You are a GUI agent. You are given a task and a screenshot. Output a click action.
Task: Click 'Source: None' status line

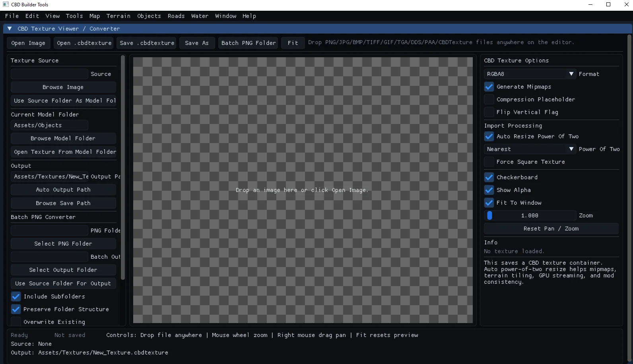coord(31,344)
